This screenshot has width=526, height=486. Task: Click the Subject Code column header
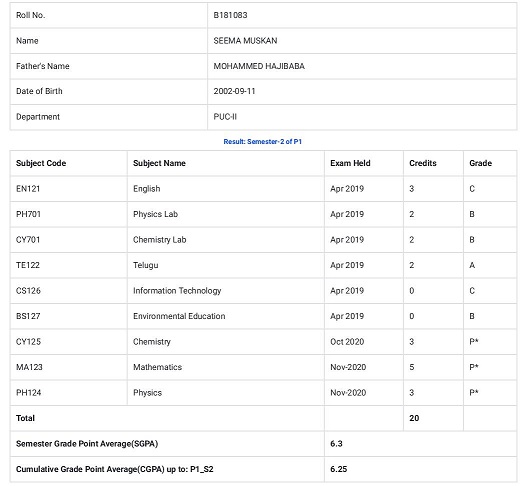coord(41,163)
